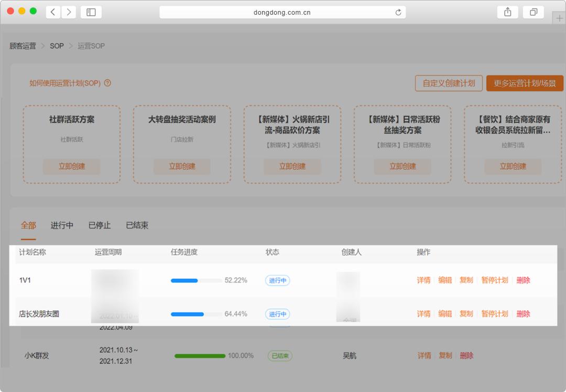This screenshot has height=392, width=566.
Task: Open 详情 for 小K群发 plan
Action: coord(424,355)
